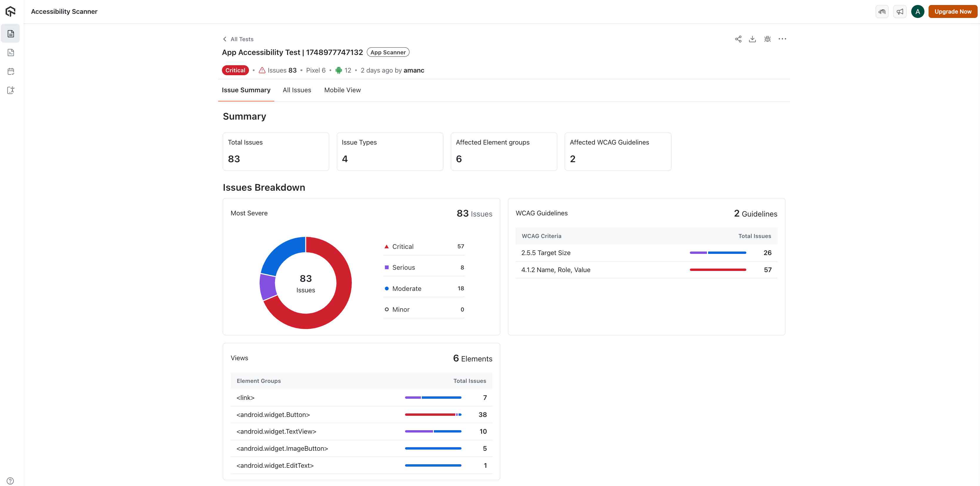
Task: Click the bug report icon
Action: click(x=767, y=39)
